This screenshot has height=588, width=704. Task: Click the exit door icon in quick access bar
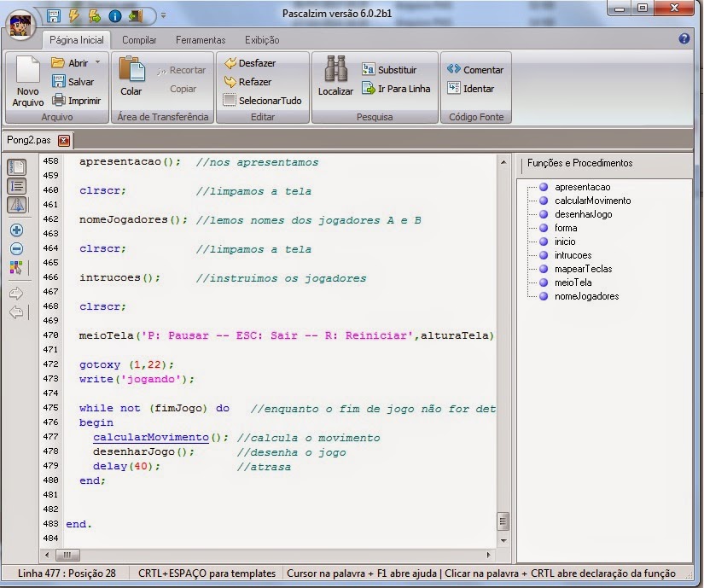[x=136, y=16]
